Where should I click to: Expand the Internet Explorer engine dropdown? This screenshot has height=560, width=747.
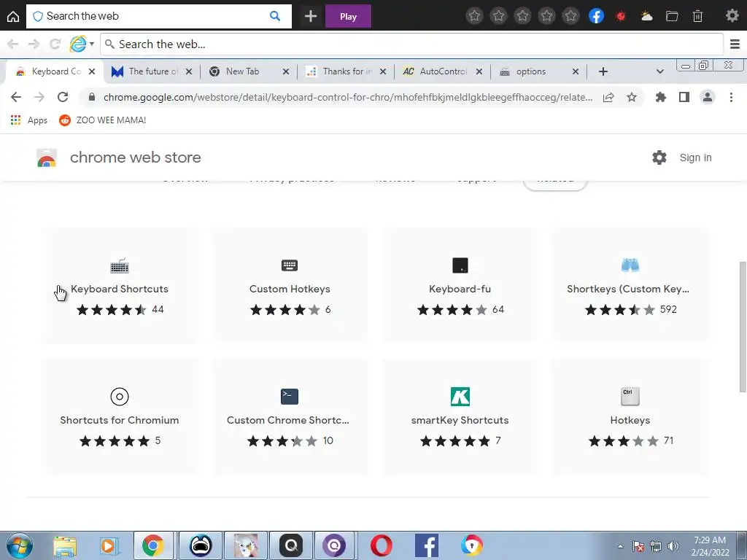click(92, 44)
